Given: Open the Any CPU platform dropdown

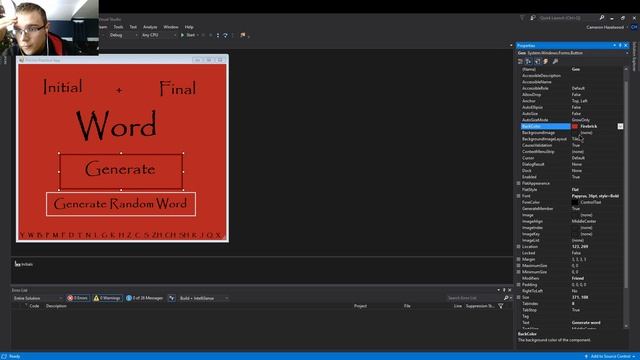Looking at the screenshot, I should (158, 36).
